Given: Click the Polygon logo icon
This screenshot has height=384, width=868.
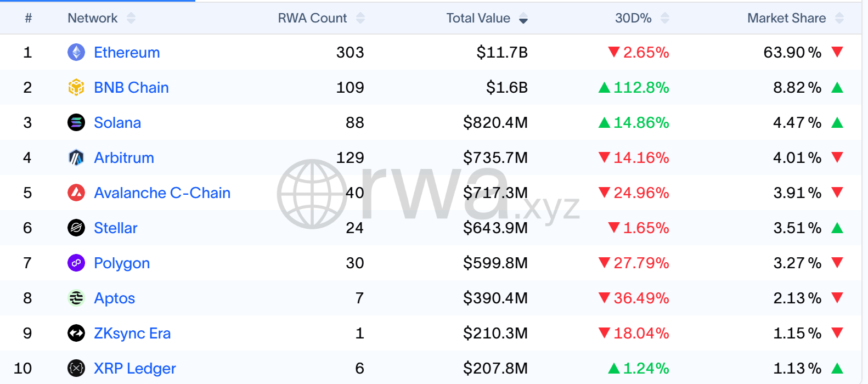Looking at the screenshot, I should click(x=76, y=263).
